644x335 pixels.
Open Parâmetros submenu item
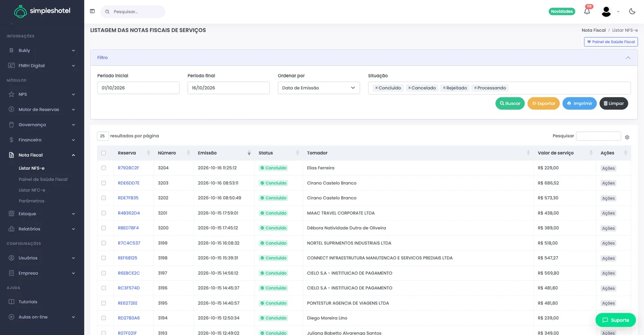click(31, 201)
